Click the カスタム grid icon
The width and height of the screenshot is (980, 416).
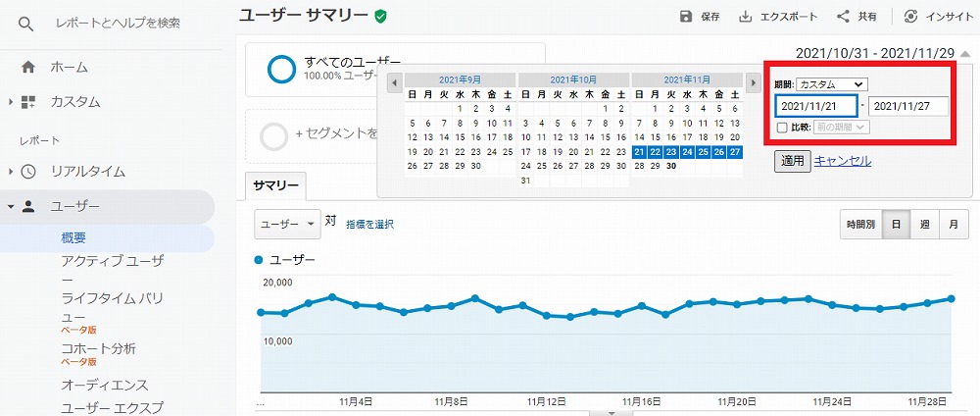[28, 101]
